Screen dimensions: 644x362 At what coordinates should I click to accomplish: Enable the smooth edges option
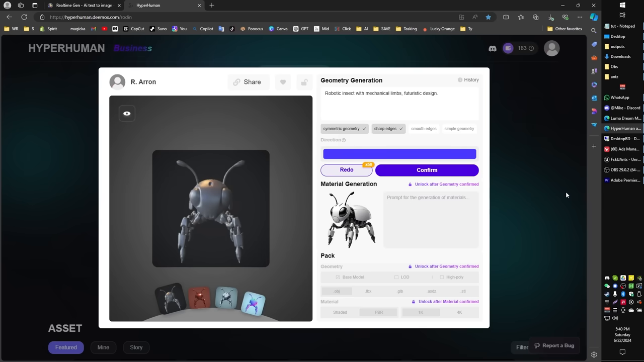tap(424, 128)
